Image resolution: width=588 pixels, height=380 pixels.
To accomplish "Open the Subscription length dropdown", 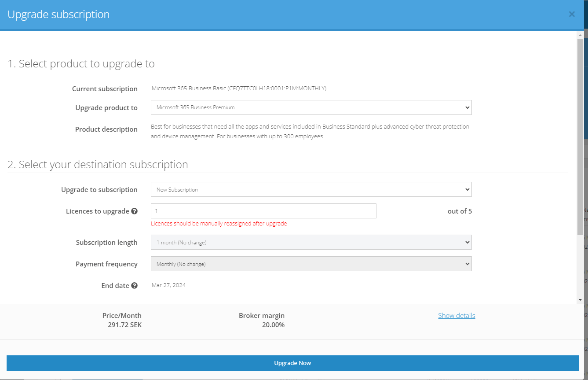I will pyautogui.click(x=311, y=242).
